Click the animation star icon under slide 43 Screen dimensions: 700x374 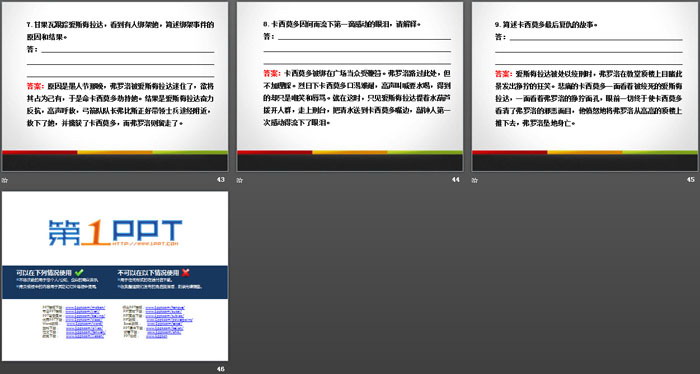click(4, 180)
